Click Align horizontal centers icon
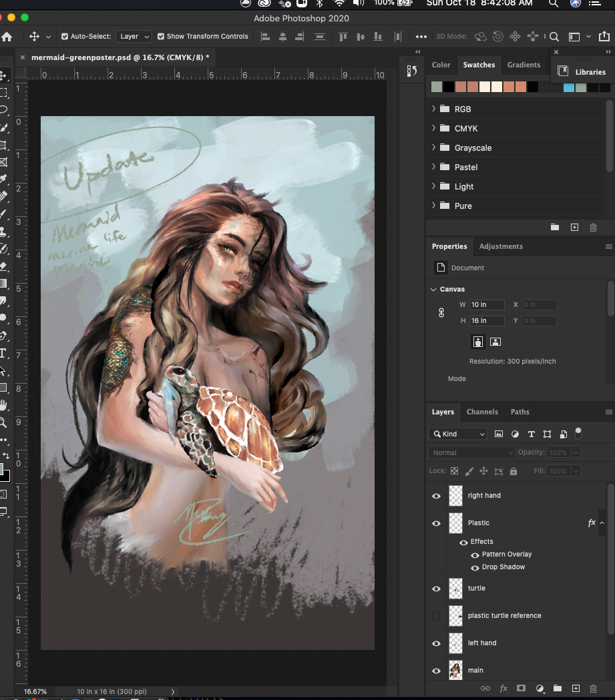615x700 pixels. coord(282,37)
